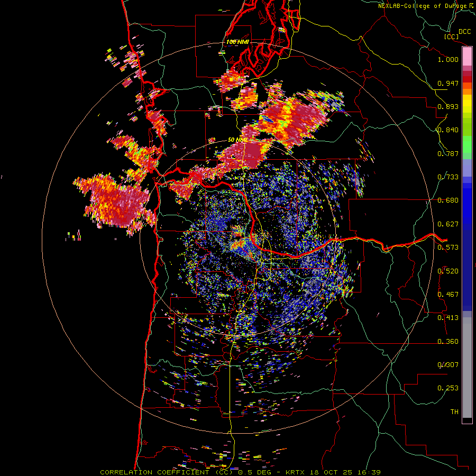Click the TH label near the color bar's bottom
This screenshot has height=476, width=476.
[454, 412]
